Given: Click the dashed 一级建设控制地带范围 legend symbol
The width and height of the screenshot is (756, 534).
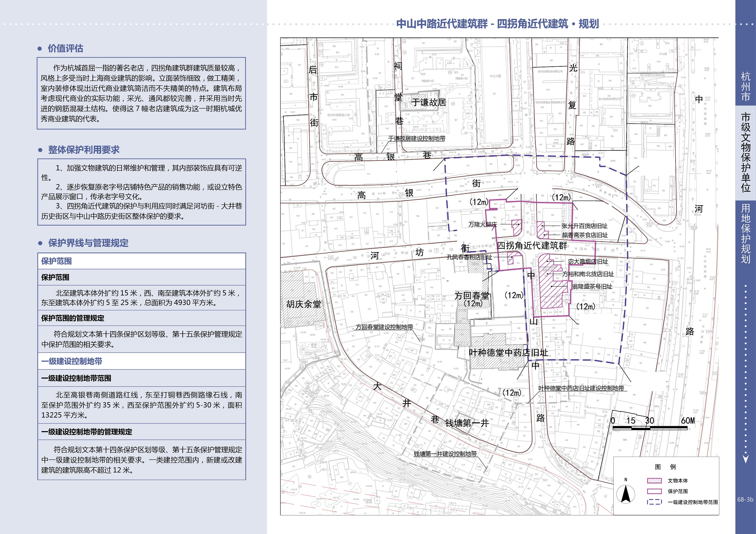Looking at the screenshot, I should tap(654, 502).
